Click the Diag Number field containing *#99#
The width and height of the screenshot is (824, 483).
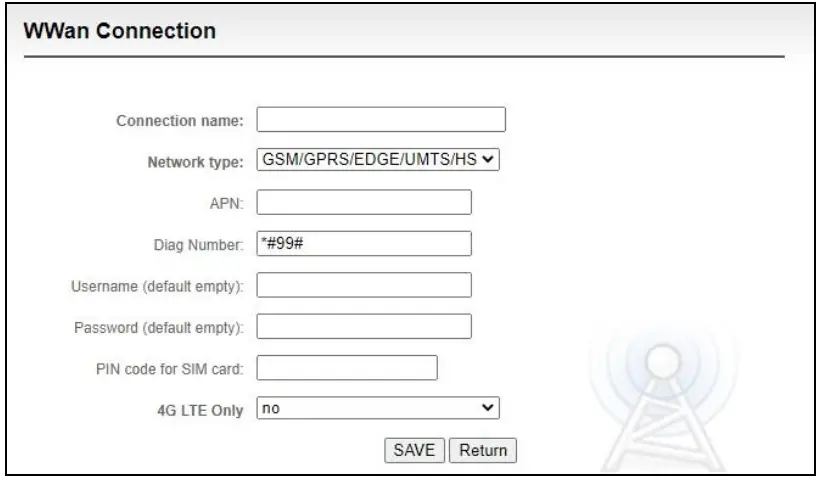(364, 244)
